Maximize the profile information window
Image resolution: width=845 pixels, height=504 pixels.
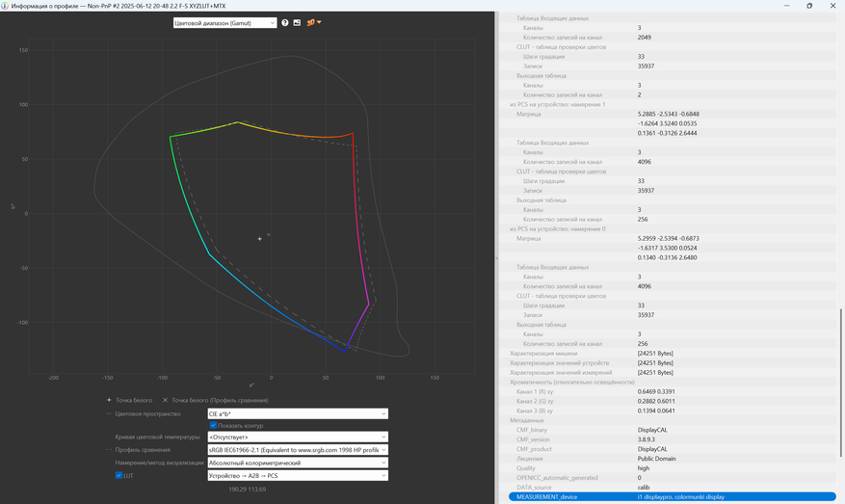[808, 6]
